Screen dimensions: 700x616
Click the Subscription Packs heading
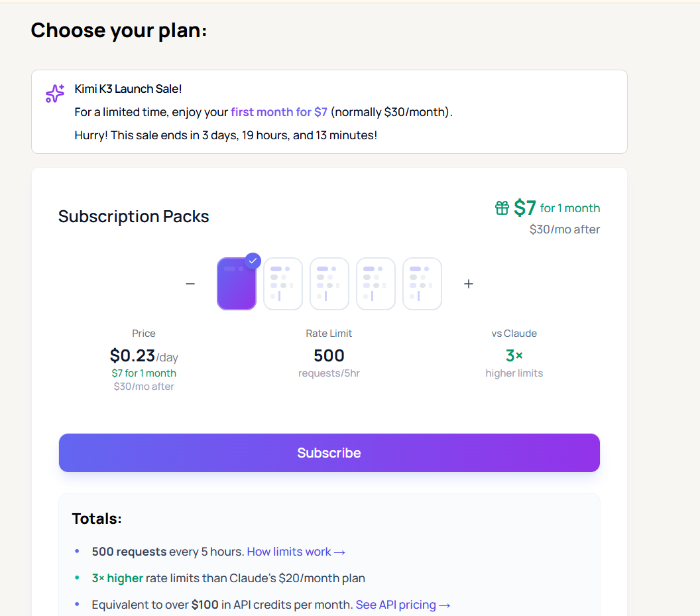[x=133, y=216]
